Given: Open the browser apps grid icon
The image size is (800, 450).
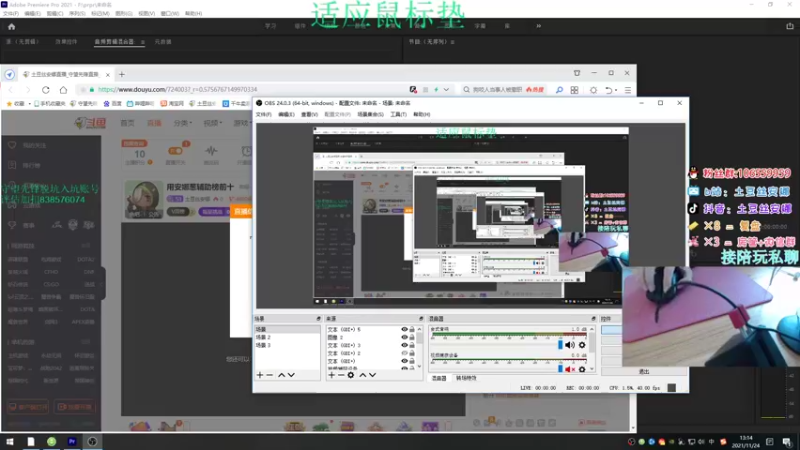Looking at the screenshot, I should point(574,90).
